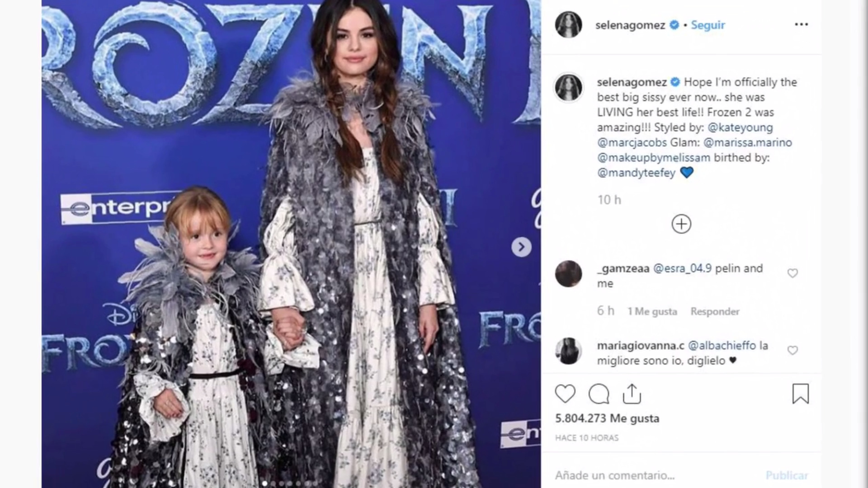Like the mariagiovanna.c comment
This screenshot has height=488, width=868.
tap(793, 351)
